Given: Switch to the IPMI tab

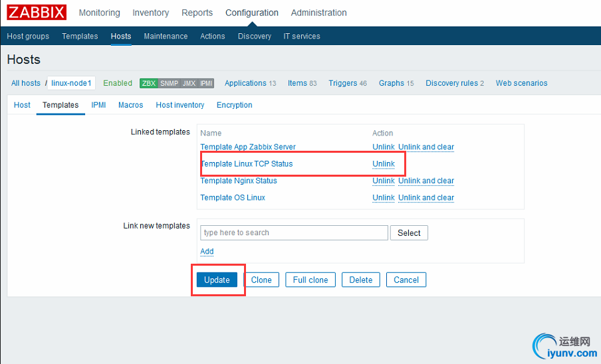Looking at the screenshot, I should click(98, 105).
